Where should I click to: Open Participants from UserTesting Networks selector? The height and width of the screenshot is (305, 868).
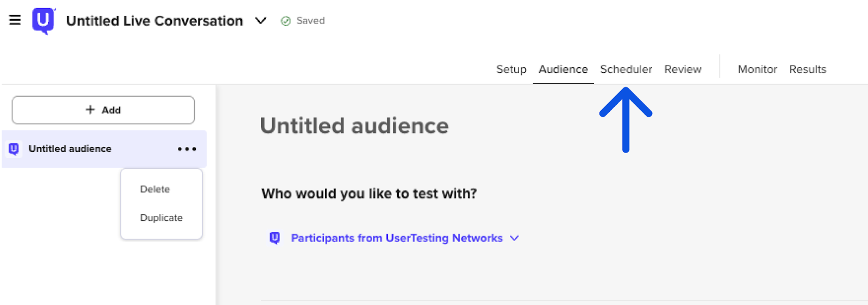(397, 238)
